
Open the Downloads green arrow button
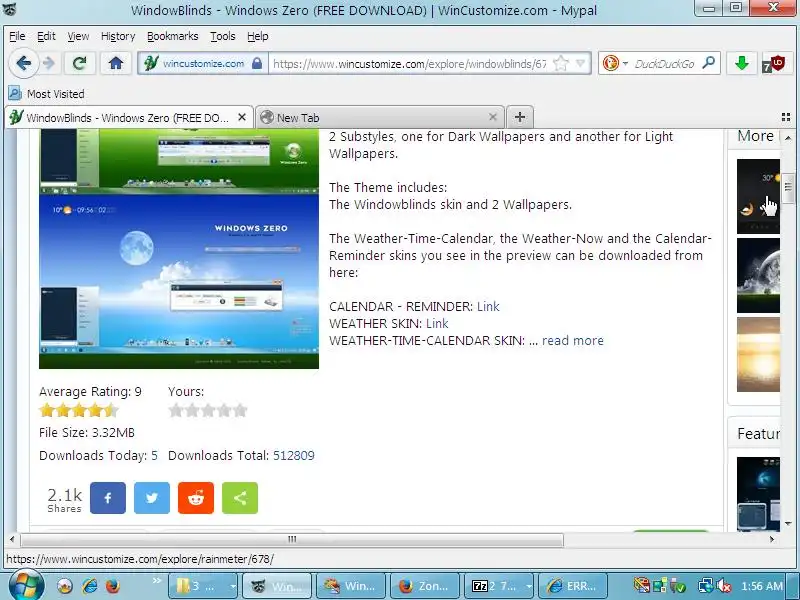tap(742, 63)
